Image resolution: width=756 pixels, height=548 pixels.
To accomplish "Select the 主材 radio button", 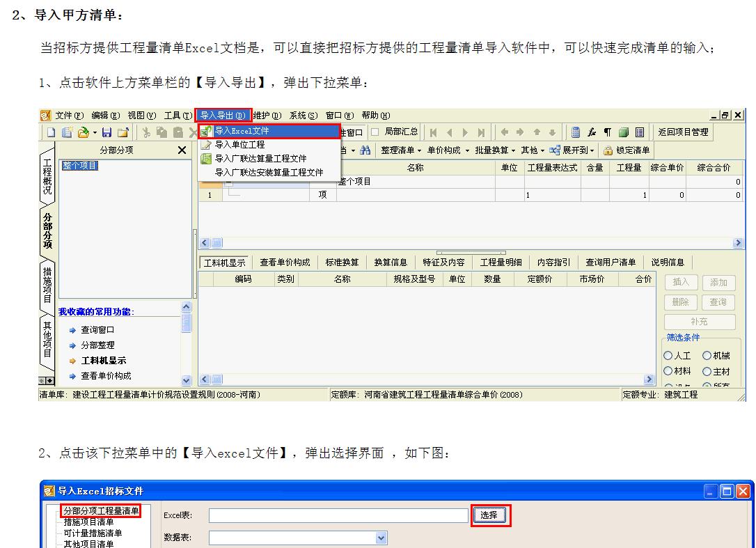I will pyautogui.click(x=707, y=371).
